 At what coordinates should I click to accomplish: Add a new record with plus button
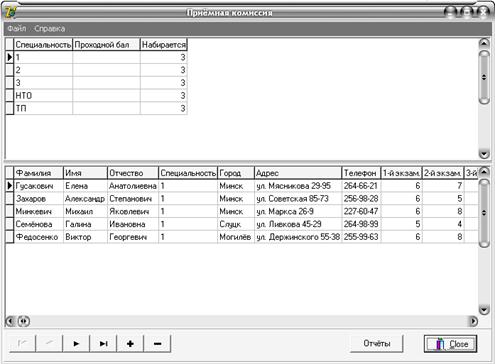(x=130, y=343)
